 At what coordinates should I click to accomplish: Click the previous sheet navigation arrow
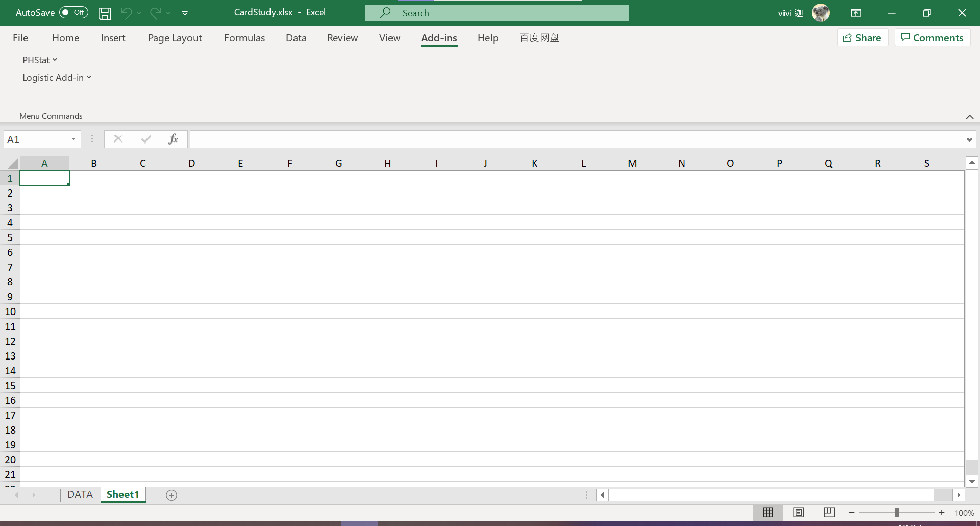tap(17, 495)
